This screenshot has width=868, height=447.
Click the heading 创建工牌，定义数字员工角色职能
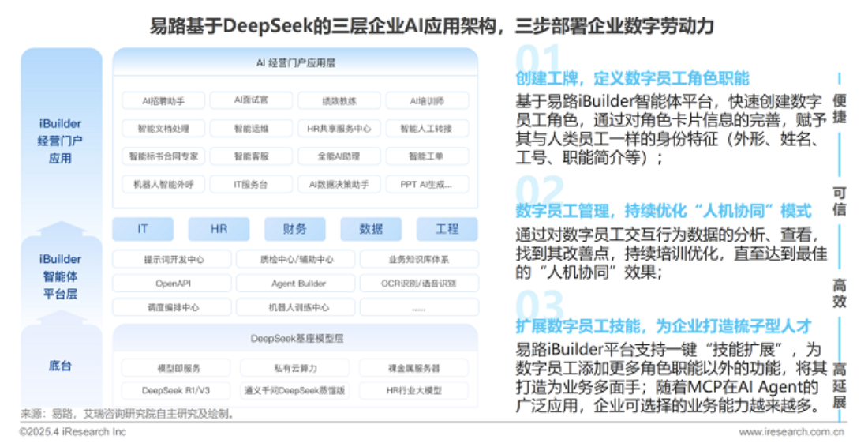[x=632, y=78]
